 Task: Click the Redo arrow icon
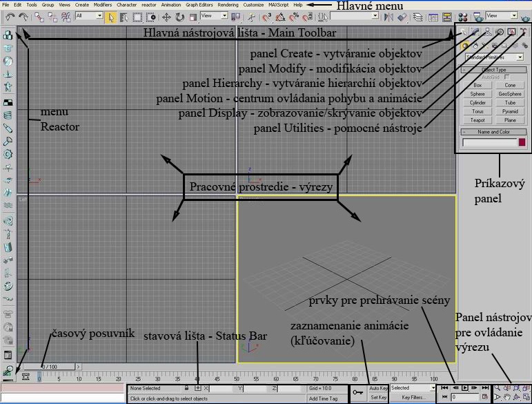pos(23,17)
